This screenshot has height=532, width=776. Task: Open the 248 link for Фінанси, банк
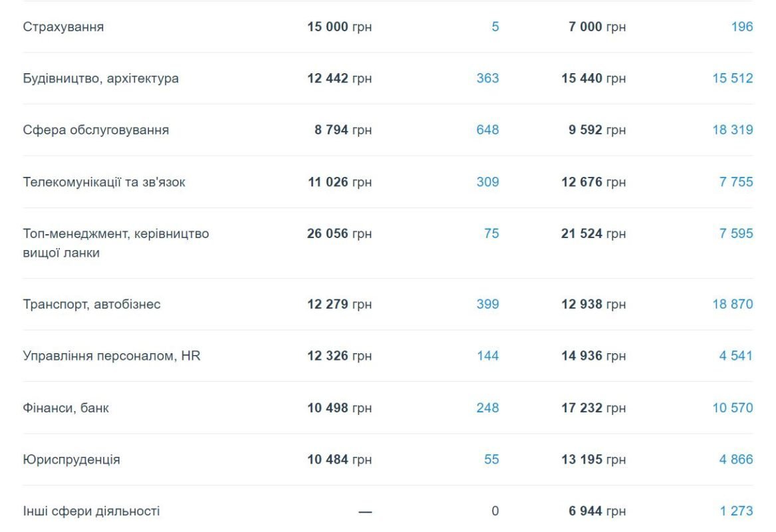click(487, 408)
